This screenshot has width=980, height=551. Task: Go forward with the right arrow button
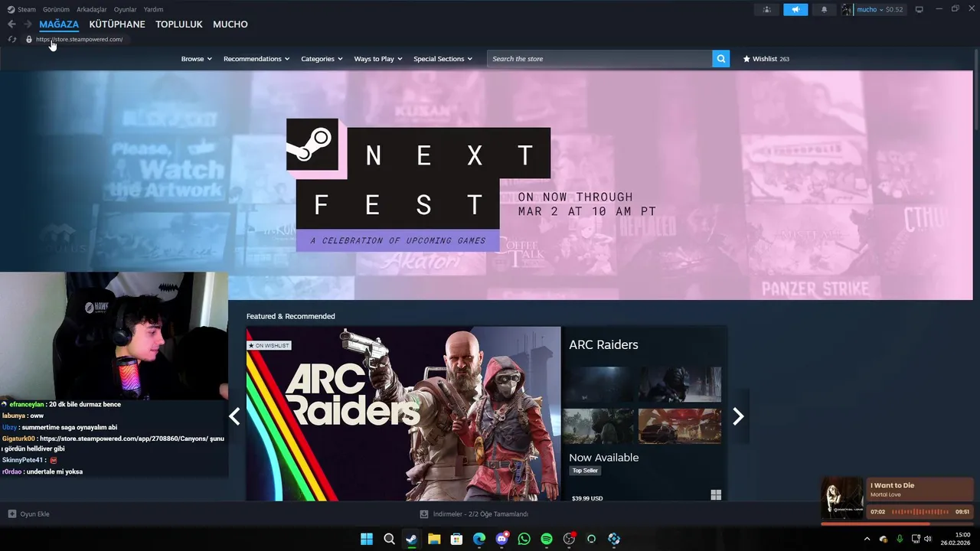[28, 24]
